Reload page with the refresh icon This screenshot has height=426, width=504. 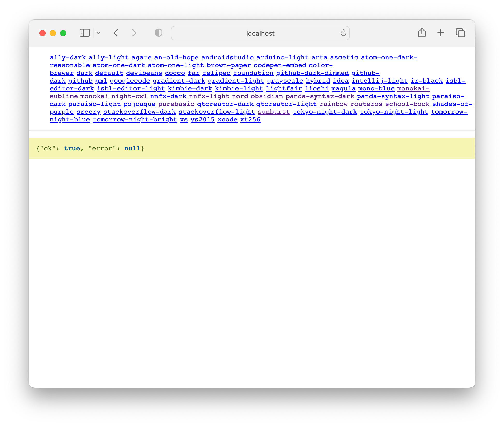(x=343, y=33)
